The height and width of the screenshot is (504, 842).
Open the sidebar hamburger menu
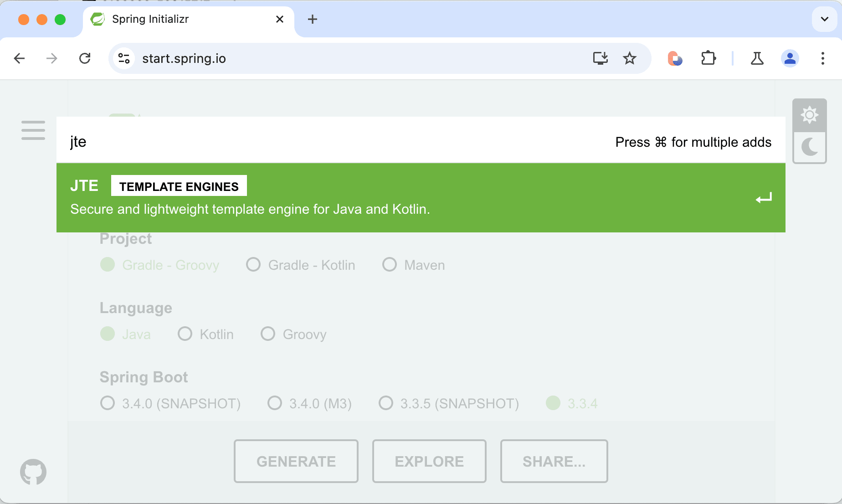point(32,130)
